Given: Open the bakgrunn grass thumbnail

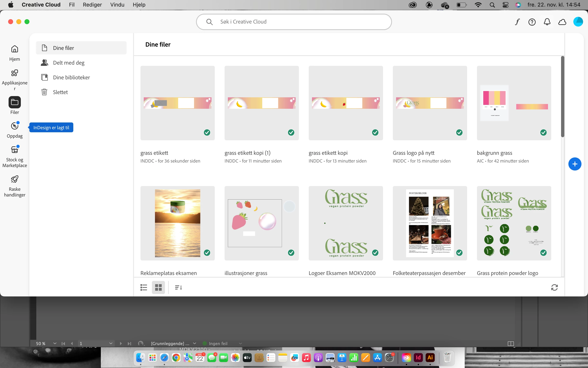Looking at the screenshot, I should tap(514, 103).
